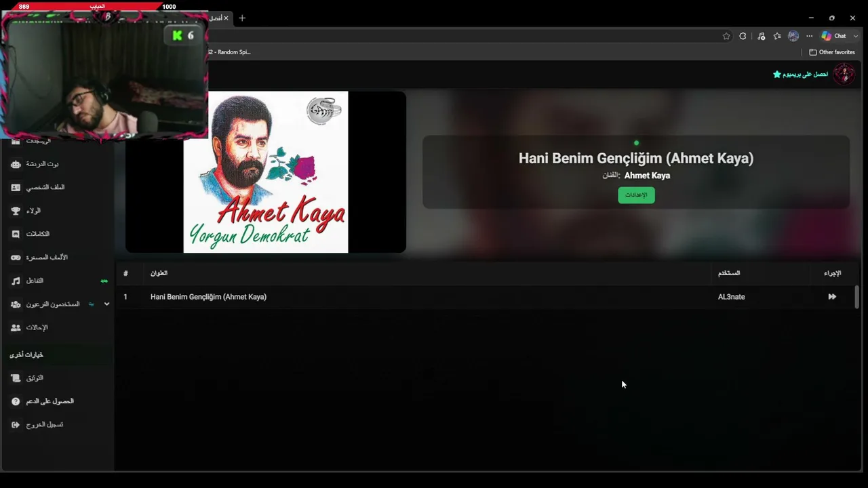Click the action (الإجراء) column header
The image size is (868, 488).
(833, 273)
